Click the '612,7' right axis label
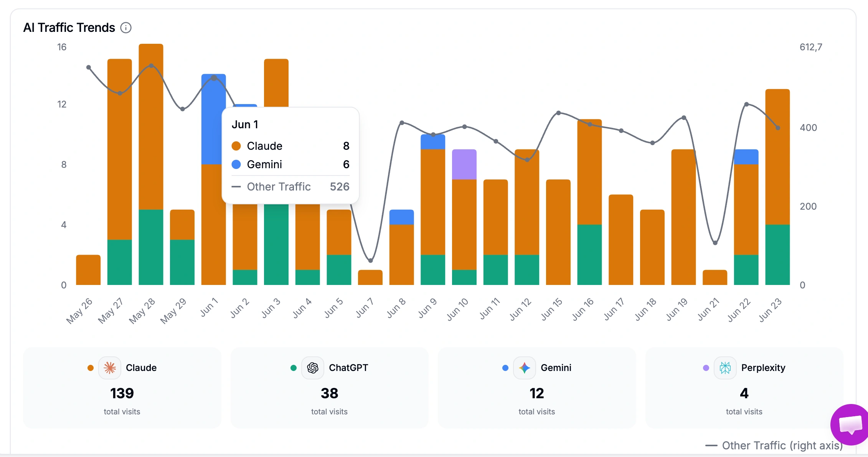This screenshot has height=457, width=868. [811, 47]
